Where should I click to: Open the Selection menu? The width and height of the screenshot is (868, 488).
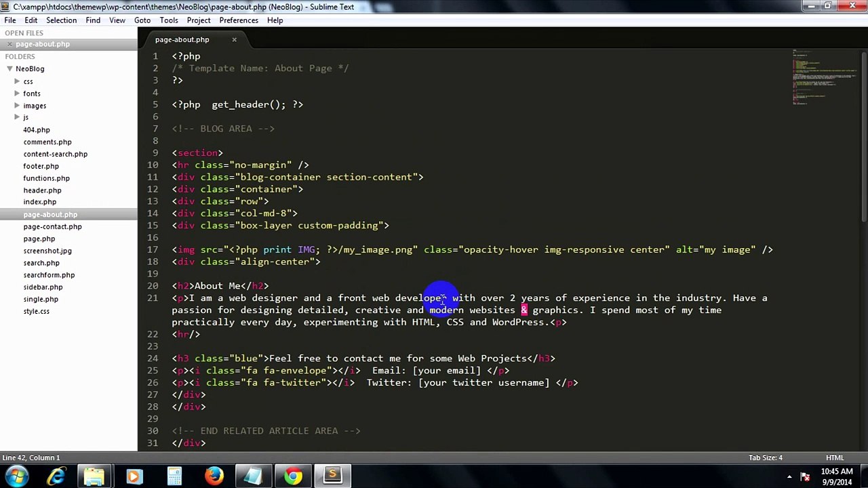coord(62,20)
